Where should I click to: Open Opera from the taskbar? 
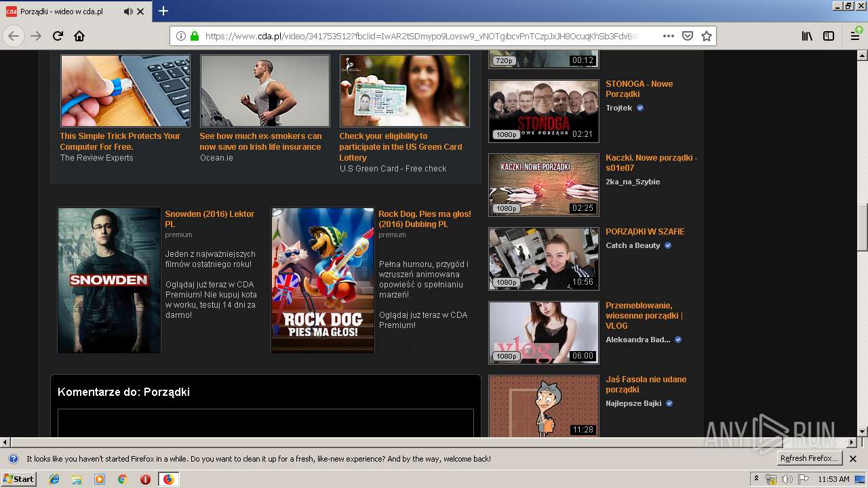[145, 479]
